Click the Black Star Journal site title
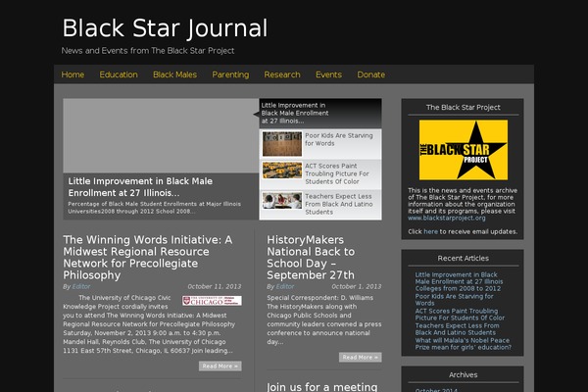The height and width of the screenshot is (392, 588). coord(165,28)
